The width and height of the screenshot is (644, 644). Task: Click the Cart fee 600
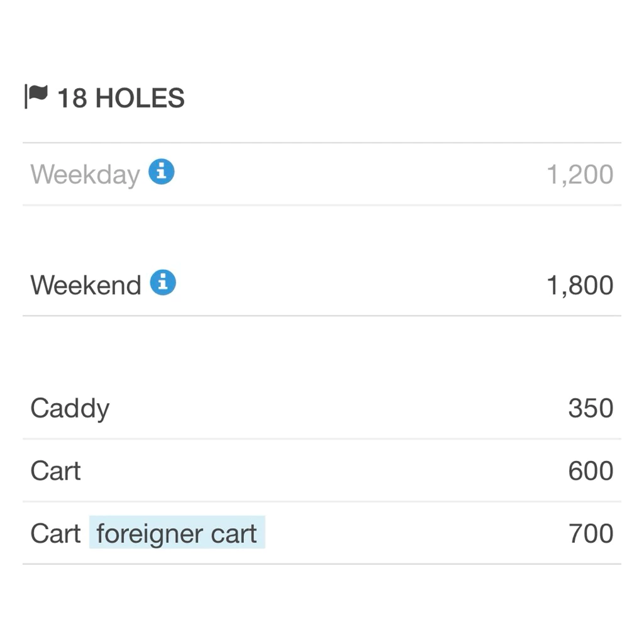click(x=591, y=470)
